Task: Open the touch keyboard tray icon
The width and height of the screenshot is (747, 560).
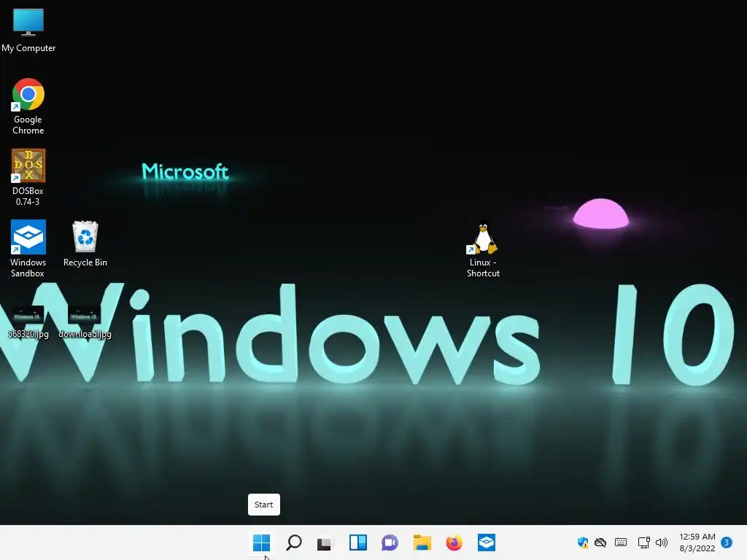Action: pos(621,542)
